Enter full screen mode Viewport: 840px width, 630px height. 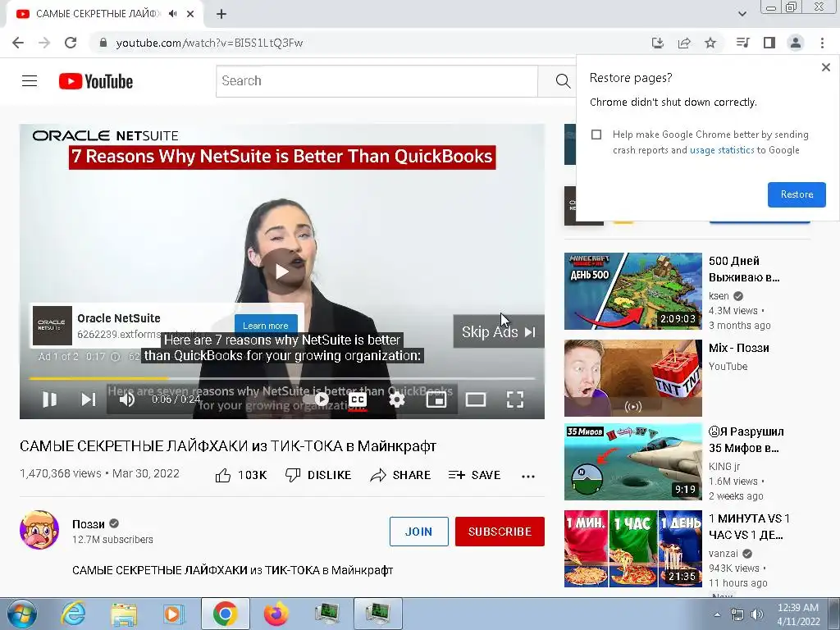click(515, 399)
